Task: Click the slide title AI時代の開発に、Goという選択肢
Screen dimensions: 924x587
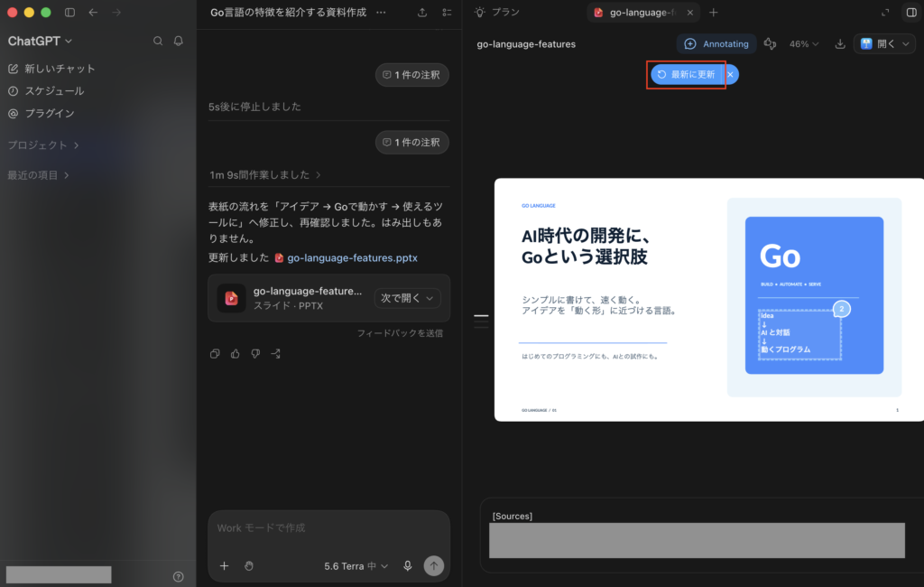Action: point(587,246)
